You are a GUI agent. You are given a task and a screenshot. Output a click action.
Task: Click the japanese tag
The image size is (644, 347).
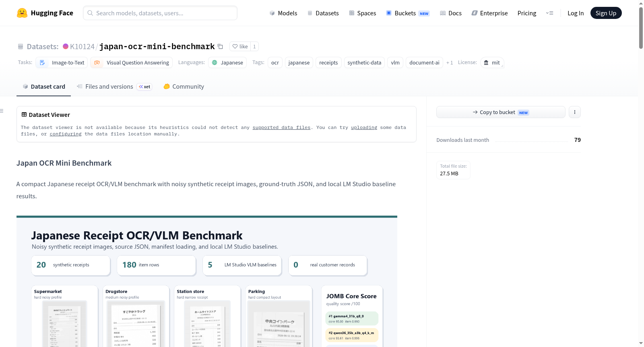[299, 62]
